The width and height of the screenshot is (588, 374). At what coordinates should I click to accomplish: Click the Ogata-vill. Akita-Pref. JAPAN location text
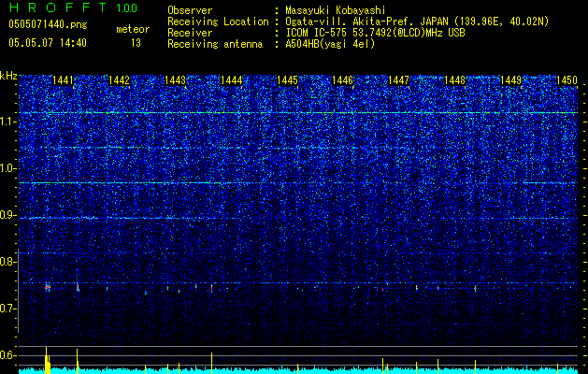tap(417, 22)
